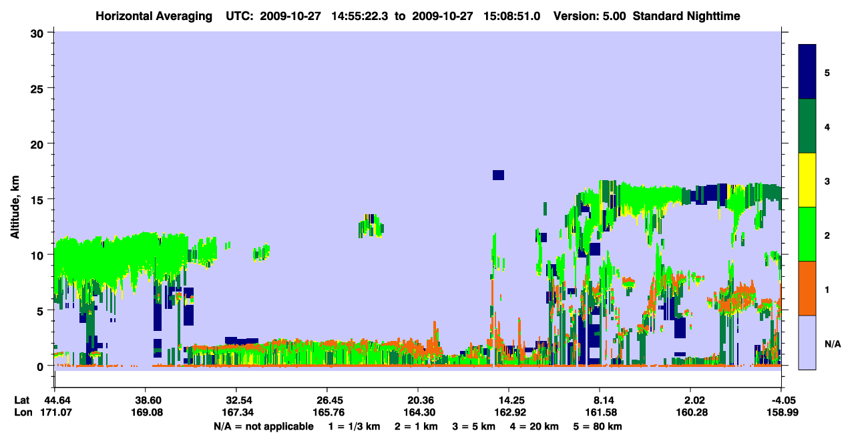Click the colorbar label 4
Image resolution: width=868 pixels, height=445 pixels.
[827, 126]
